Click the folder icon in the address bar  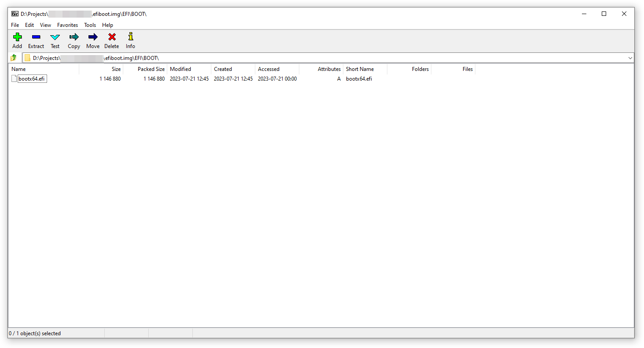[27, 57]
